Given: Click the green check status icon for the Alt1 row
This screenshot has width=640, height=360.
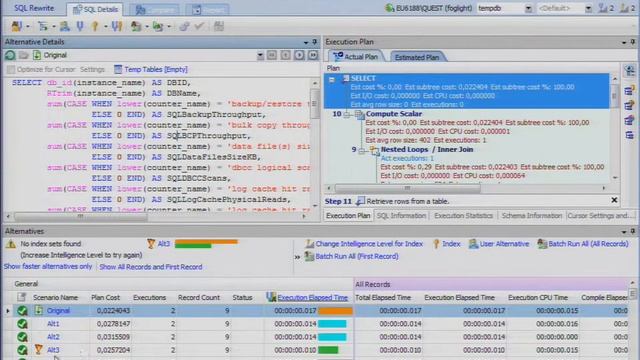Looking at the screenshot, I should 22,324.
